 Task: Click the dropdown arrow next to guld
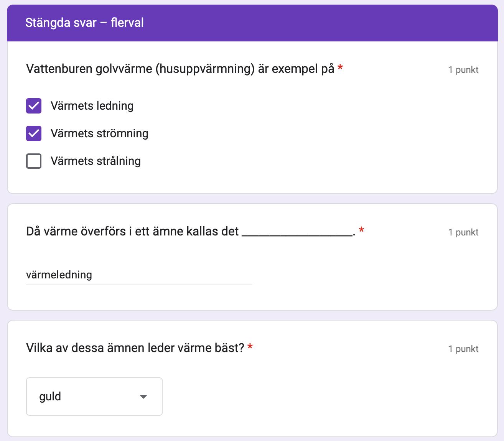143,397
